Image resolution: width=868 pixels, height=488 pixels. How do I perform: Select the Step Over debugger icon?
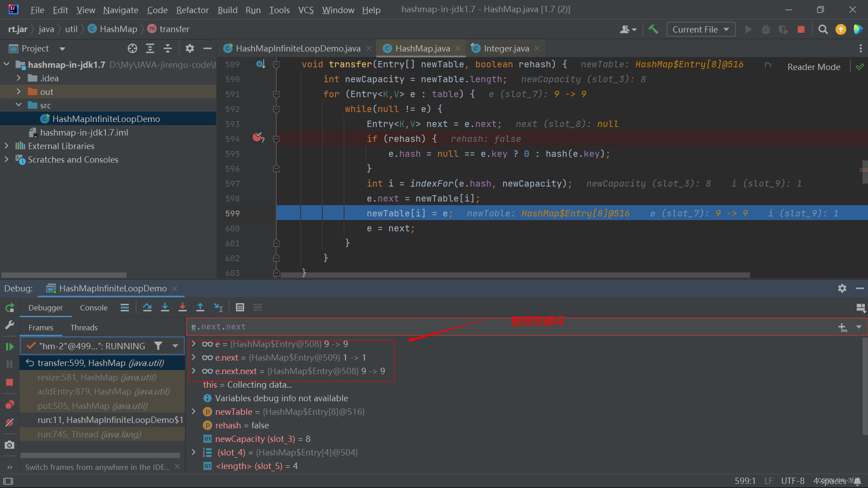click(x=147, y=307)
